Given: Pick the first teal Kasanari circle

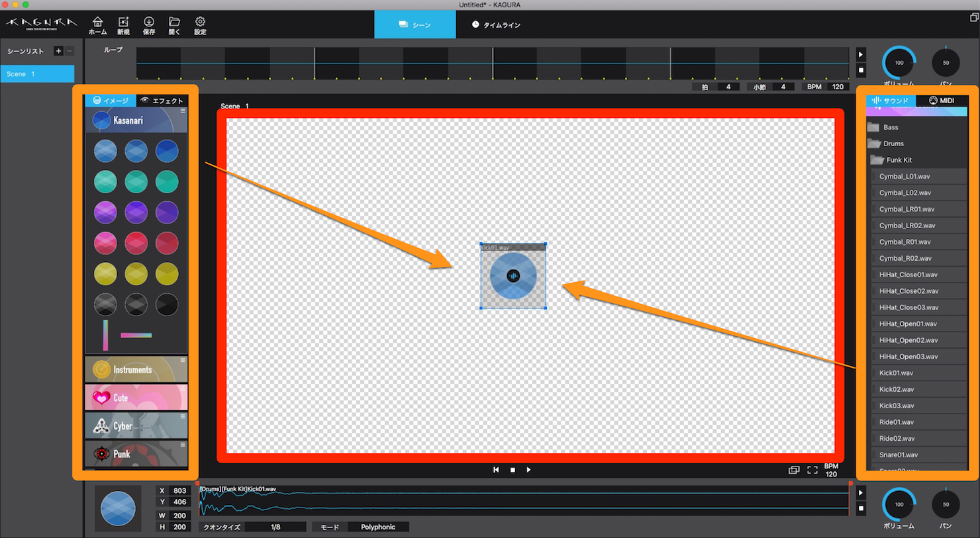Looking at the screenshot, I should pyautogui.click(x=105, y=181).
